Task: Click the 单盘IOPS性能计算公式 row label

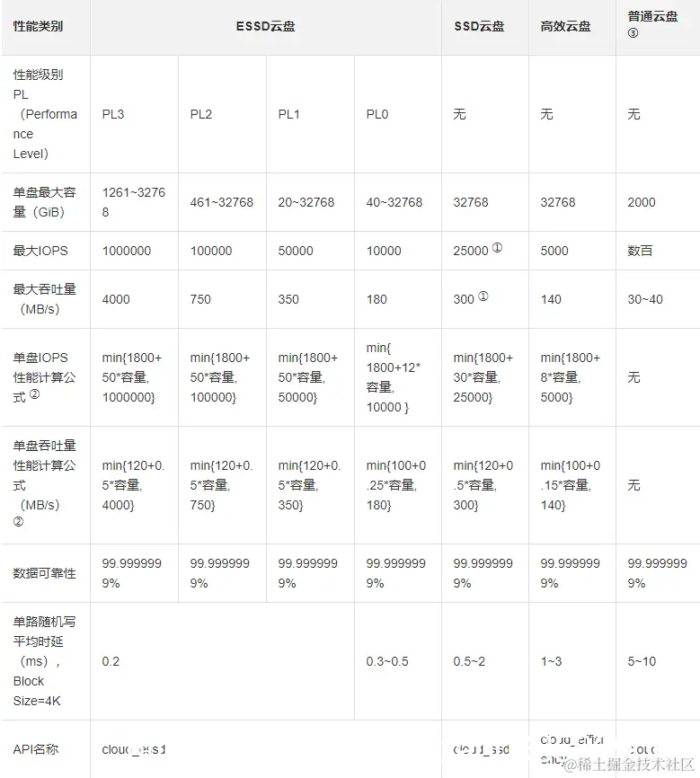Action: click(45, 377)
